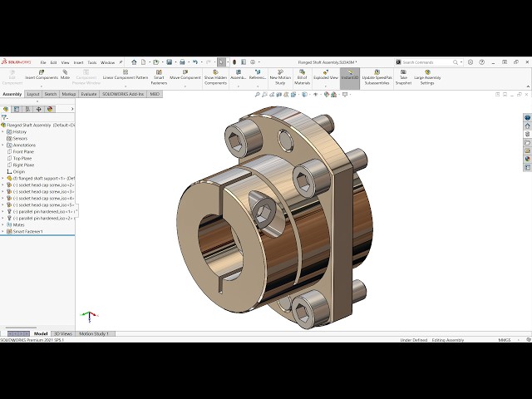Image resolution: width=532 pixels, height=399 pixels.
Task: Open the FeatureManager design tree tab
Action: coord(6,109)
